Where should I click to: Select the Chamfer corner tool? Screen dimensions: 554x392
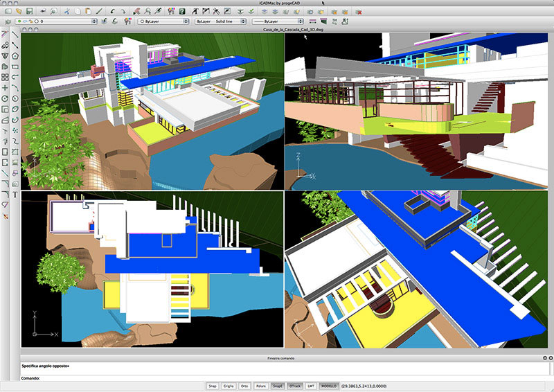[5, 184]
